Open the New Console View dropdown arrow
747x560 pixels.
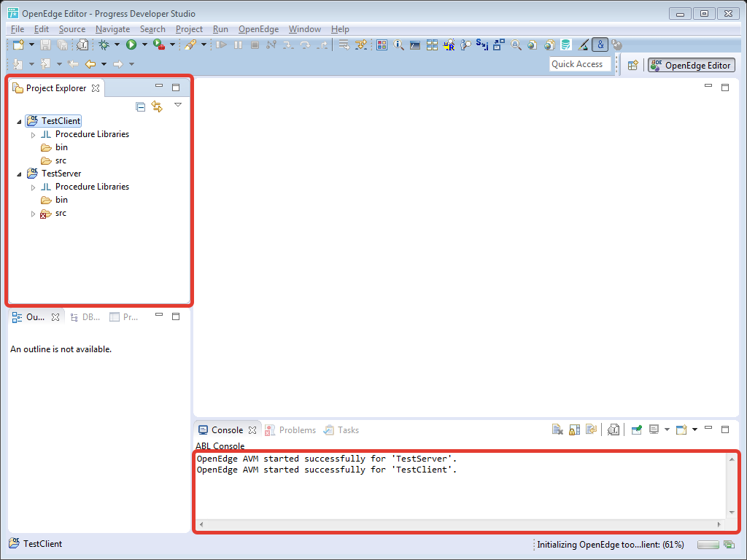click(694, 429)
